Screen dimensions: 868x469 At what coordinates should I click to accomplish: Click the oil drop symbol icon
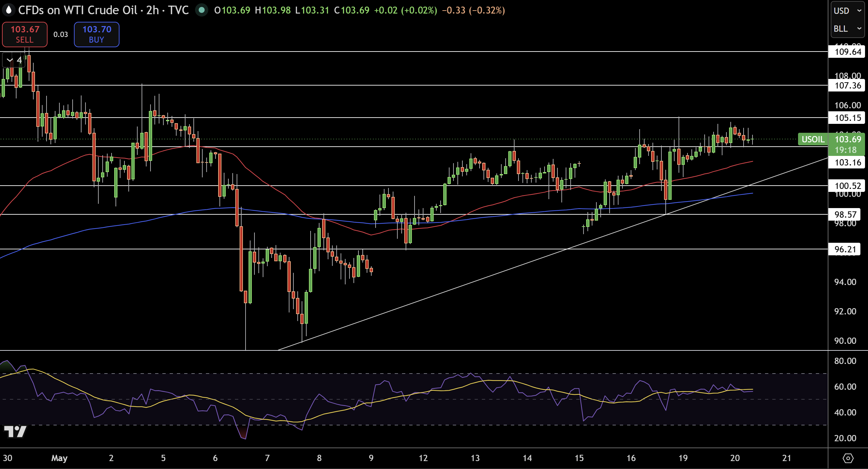tap(9, 10)
